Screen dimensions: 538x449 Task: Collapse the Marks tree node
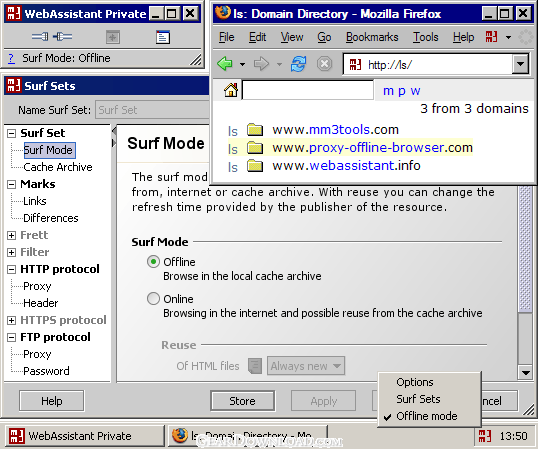(x=11, y=184)
